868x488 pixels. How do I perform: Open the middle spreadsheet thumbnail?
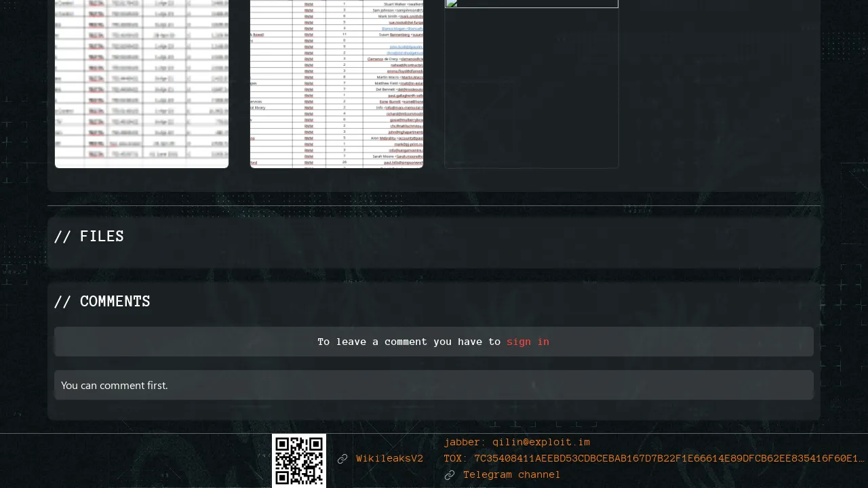336,81
